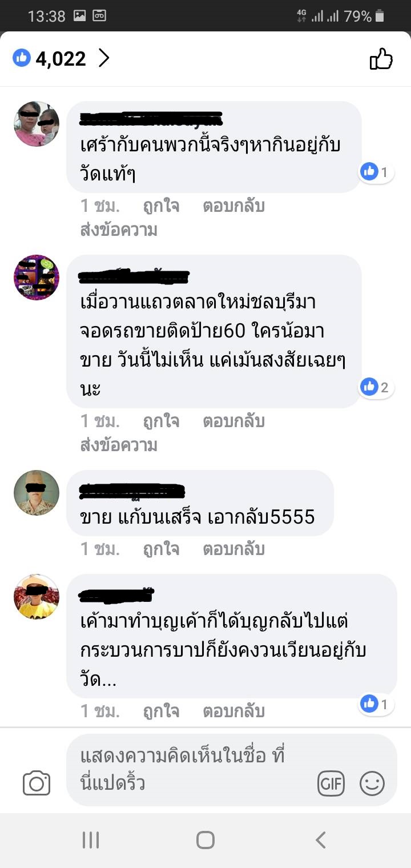This screenshot has height=868, width=411.
Task: Open profile of yellow-shirt commenter avatar
Action: point(37,597)
